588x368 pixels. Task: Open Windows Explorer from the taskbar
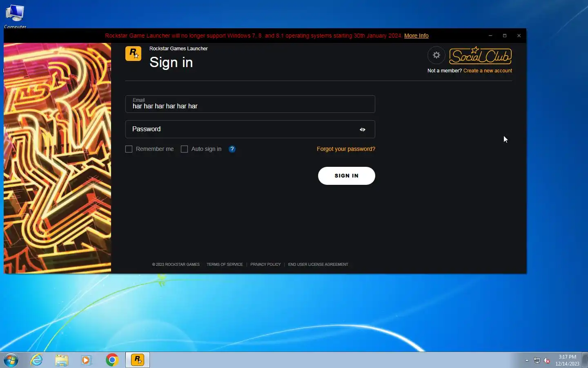pyautogui.click(x=62, y=360)
